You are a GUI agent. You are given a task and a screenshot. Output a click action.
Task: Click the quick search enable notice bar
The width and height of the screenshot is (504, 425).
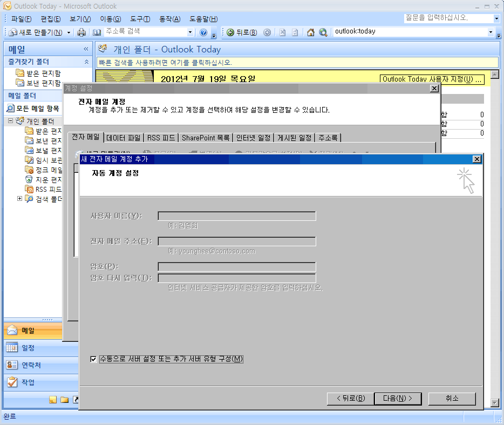pyautogui.click(x=297, y=63)
